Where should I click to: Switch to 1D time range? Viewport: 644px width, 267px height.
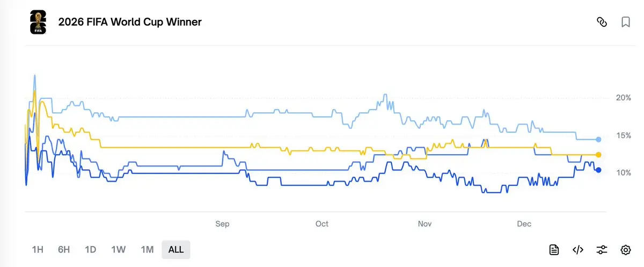click(x=90, y=249)
